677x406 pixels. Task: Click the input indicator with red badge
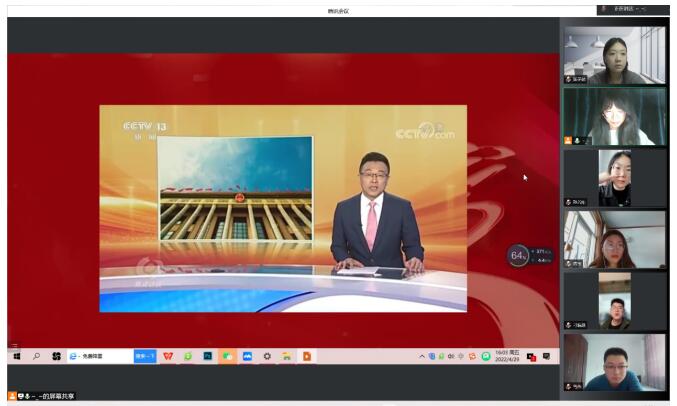point(531,357)
